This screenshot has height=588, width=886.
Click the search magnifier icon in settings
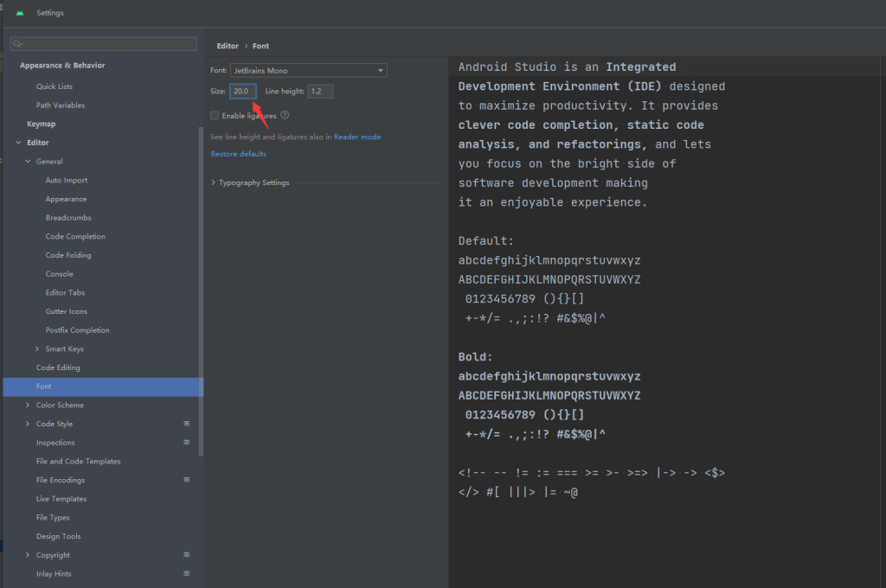pos(17,43)
